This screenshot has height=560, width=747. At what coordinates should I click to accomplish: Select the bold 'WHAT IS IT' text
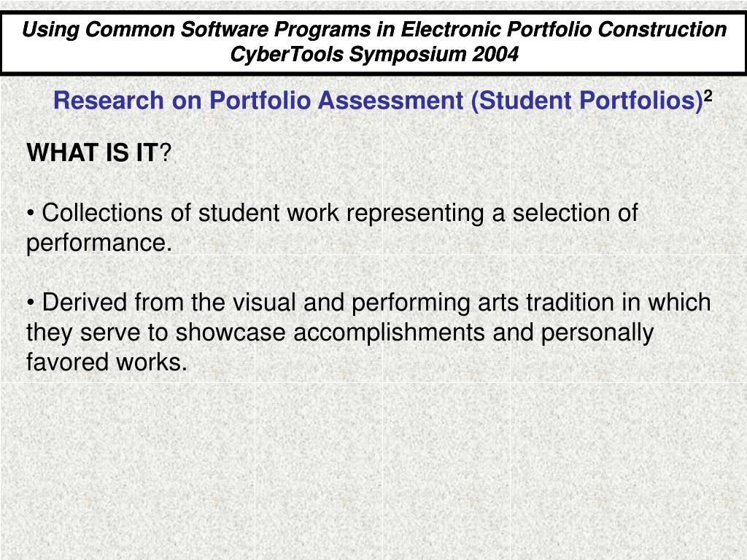pyautogui.click(x=92, y=152)
